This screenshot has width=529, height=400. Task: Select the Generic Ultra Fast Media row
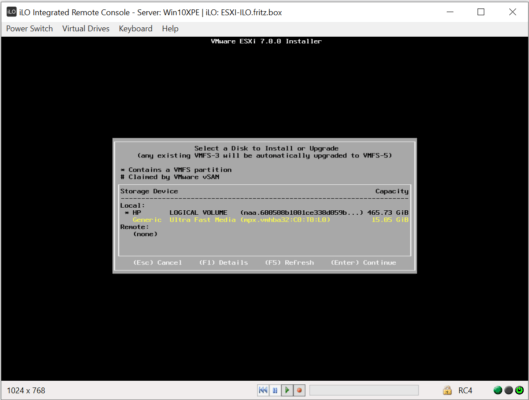click(264, 220)
